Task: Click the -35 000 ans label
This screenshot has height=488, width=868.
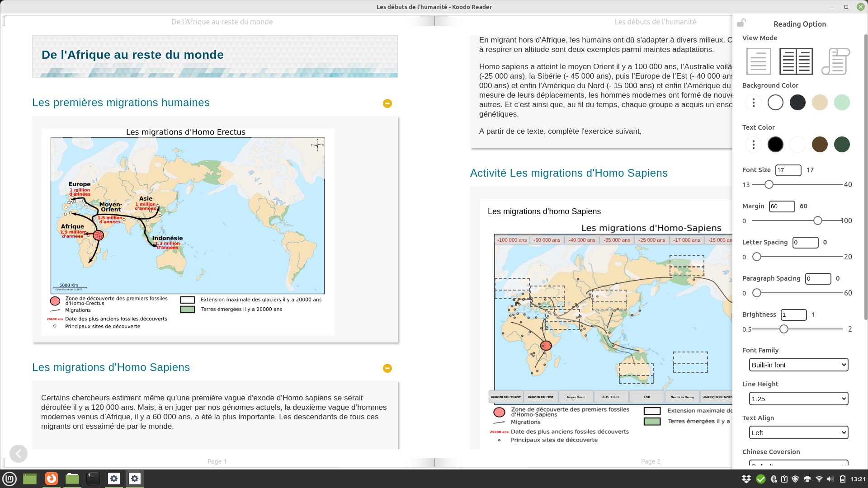Action: click(x=617, y=240)
